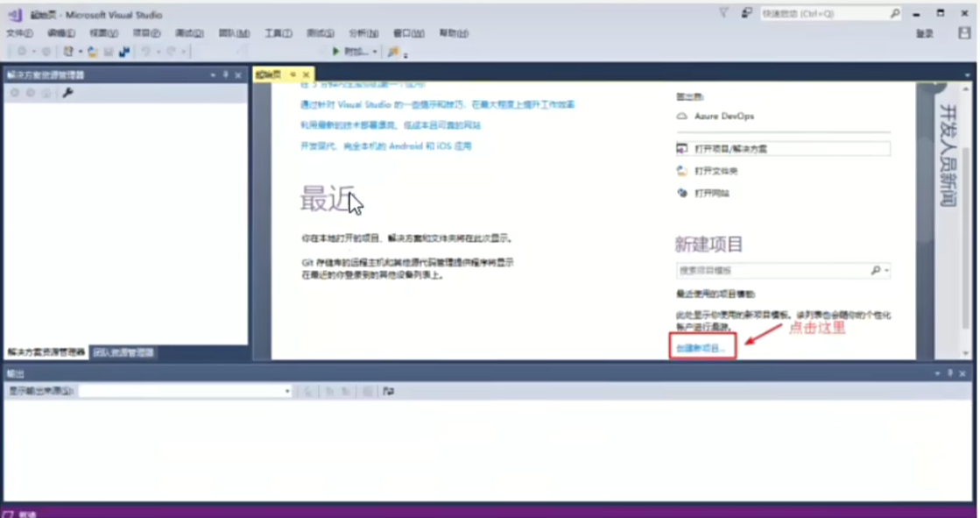Click 打开项目/解决方案
This screenshot has width=980, height=518.
(x=783, y=149)
